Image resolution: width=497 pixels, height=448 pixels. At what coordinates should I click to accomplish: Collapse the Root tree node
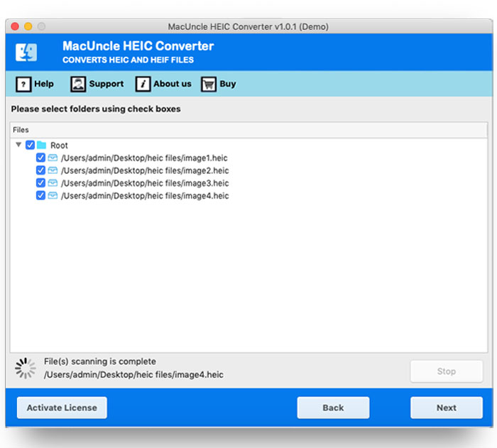click(18, 145)
